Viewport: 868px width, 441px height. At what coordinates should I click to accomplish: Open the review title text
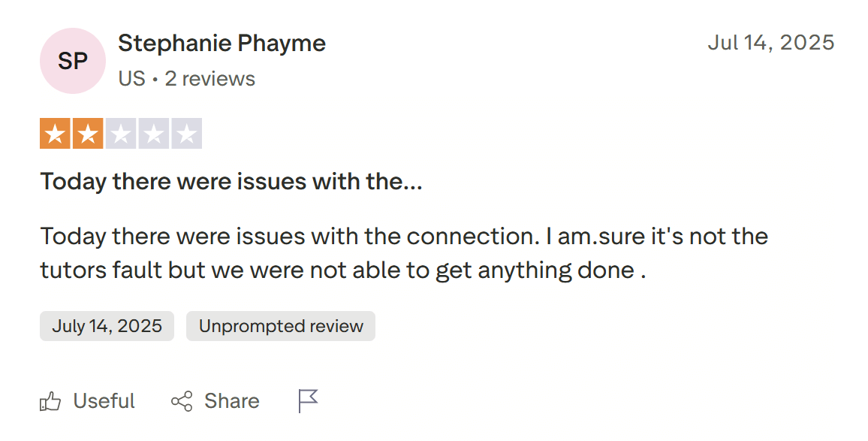231,181
